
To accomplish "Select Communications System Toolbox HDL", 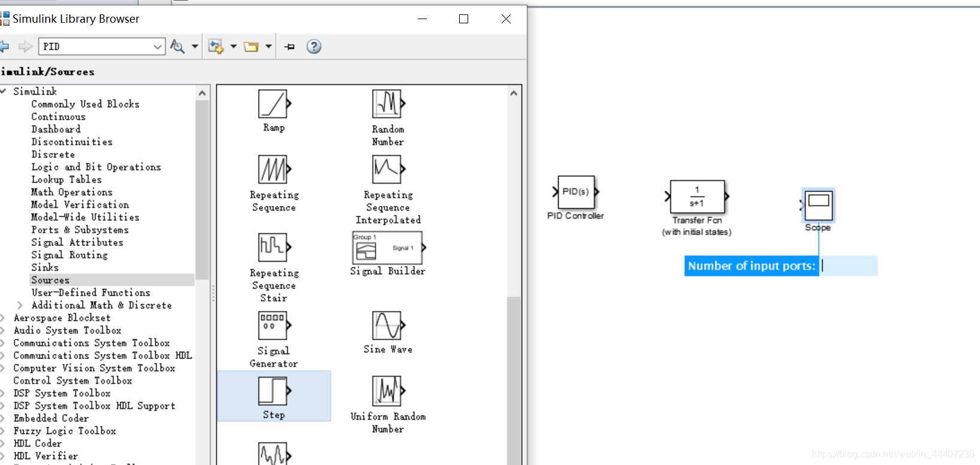I will click(103, 355).
